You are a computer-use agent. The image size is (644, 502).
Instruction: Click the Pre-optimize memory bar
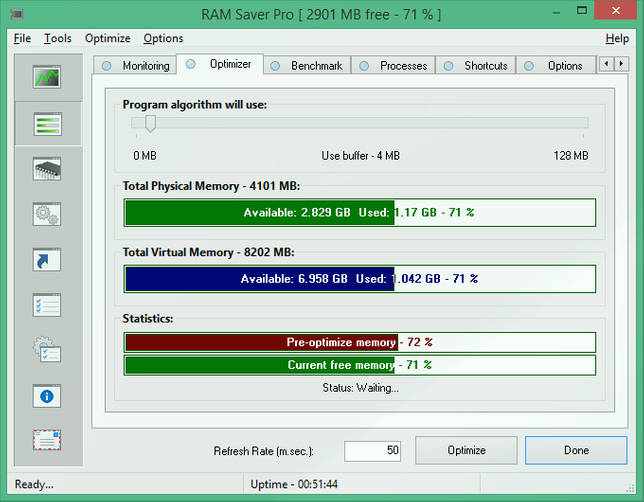click(x=360, y=342)
